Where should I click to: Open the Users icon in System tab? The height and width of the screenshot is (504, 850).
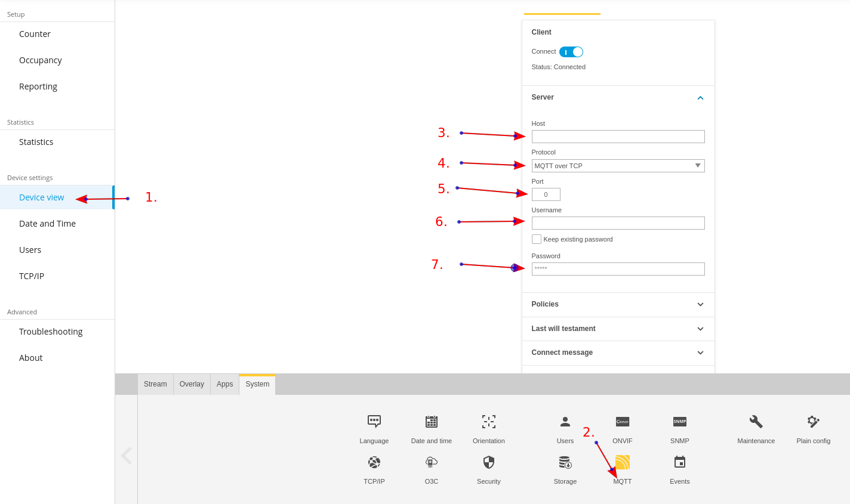(565, 422)
